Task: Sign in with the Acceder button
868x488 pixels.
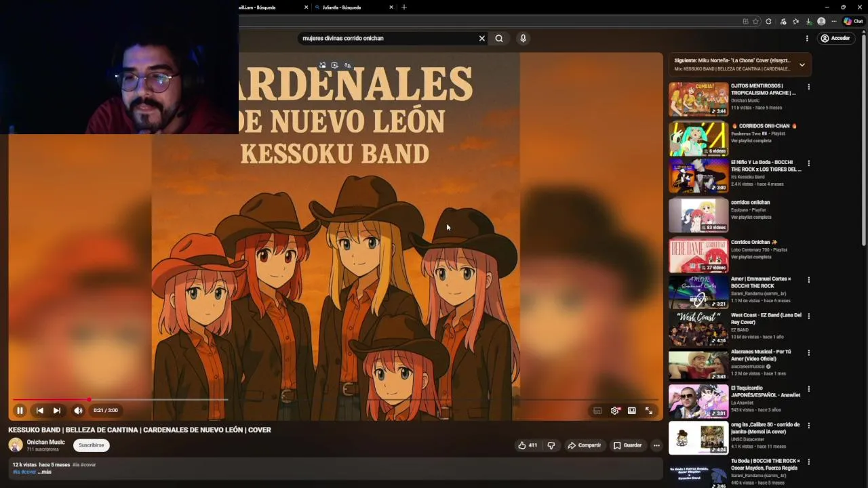Action: pyautogui.click(x=835, y=39)
